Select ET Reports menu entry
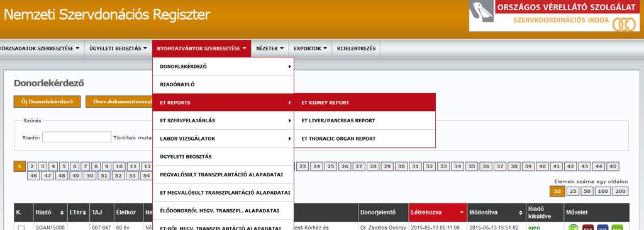Viewport: 644px width, 230px height. [x=223, y=103]
